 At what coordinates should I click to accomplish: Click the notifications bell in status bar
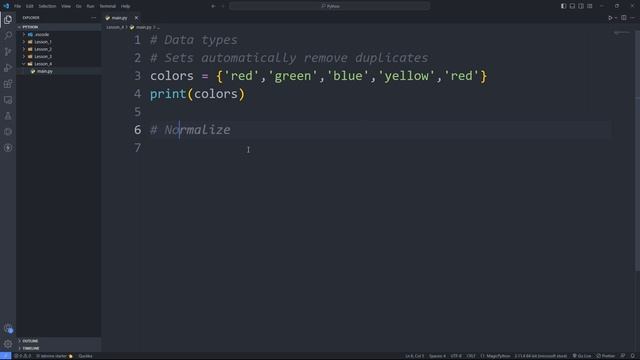click(633, 356)
